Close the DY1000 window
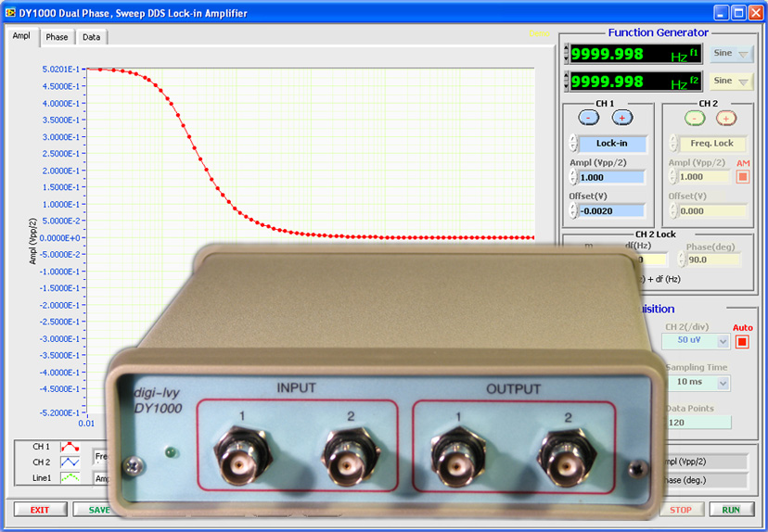Screen dimensions: 768x532 coord(756,13)
